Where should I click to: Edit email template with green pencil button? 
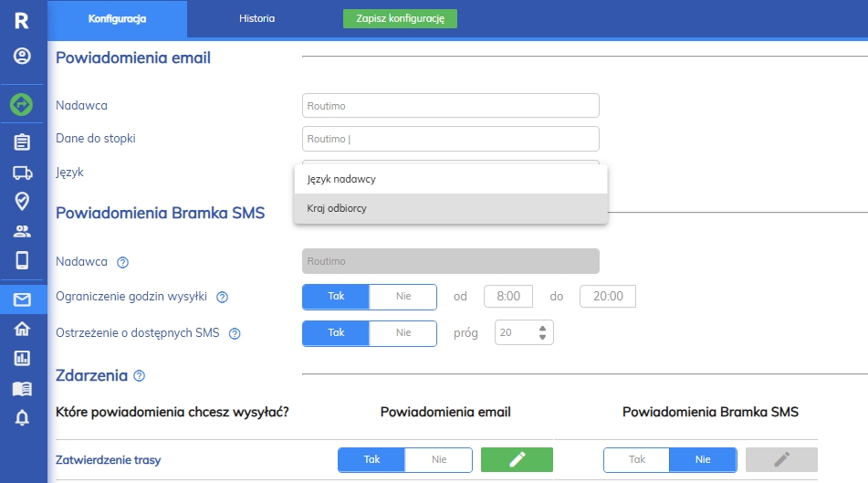(517, 459)
